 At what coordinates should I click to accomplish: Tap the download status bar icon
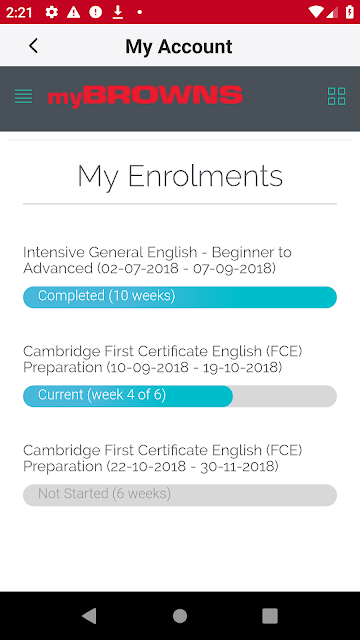point(118,12)
